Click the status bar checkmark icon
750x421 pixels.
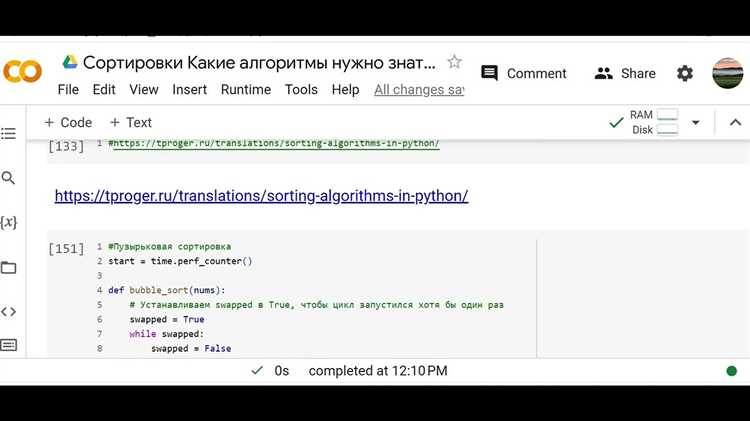[257, 370]
